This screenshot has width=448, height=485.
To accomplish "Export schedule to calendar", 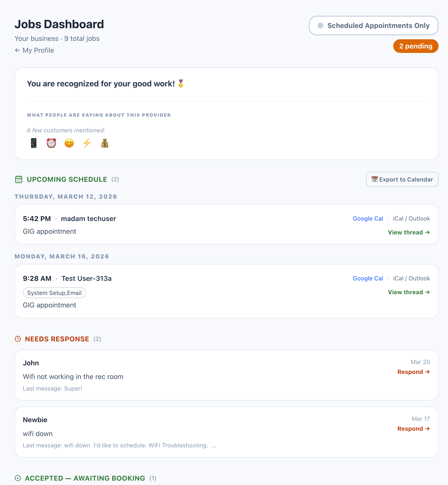I will [402, 179].
